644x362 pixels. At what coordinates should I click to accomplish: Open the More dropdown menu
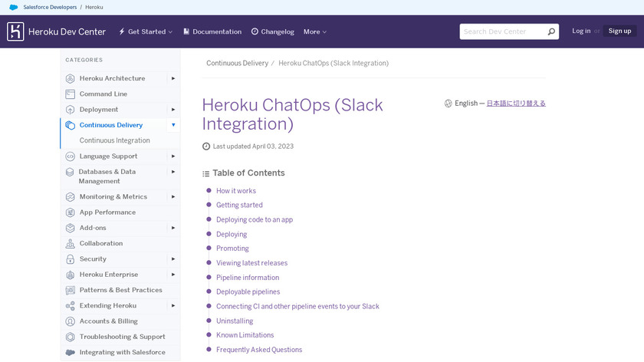click(x=315, y=31)
